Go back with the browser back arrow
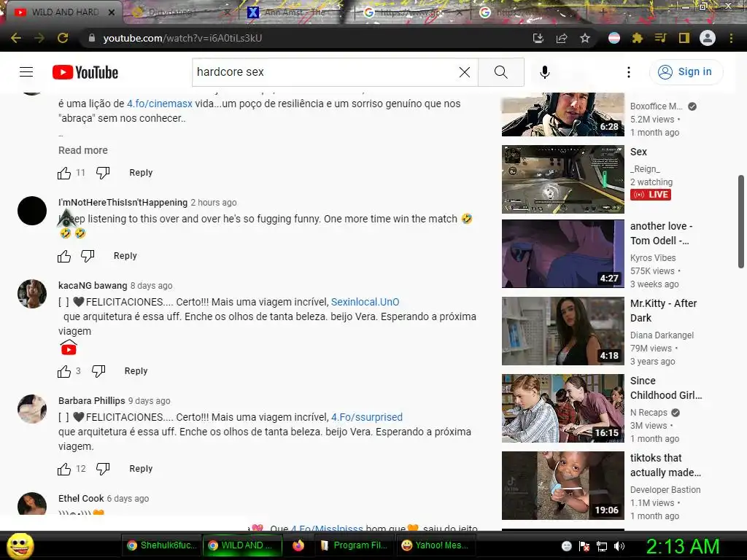 (x=16, y=38)
